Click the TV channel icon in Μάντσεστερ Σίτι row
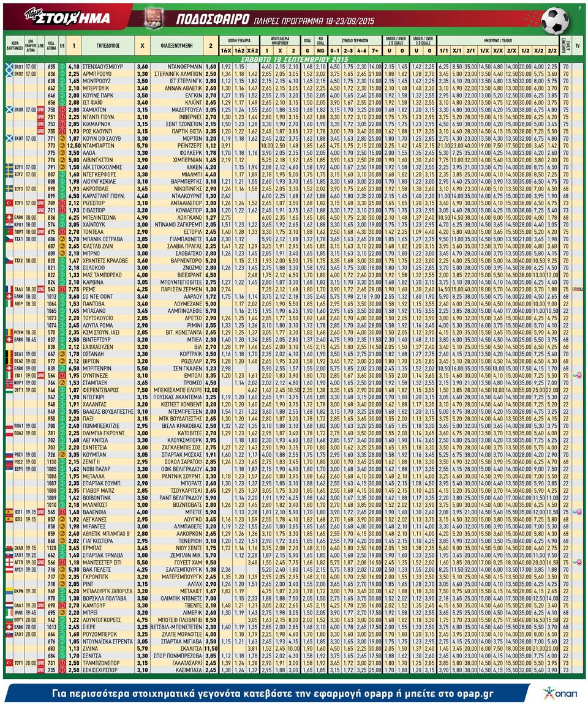The image size is (588, 704). pos(577,562)
